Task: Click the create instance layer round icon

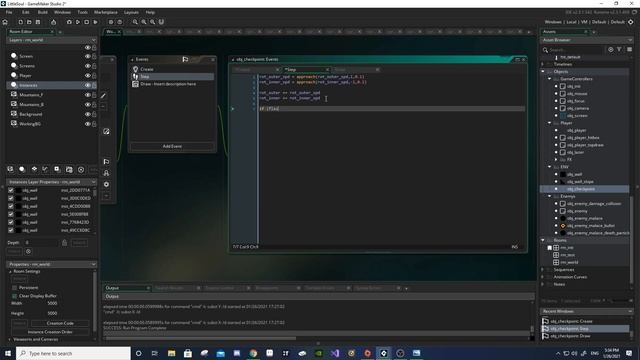Action: (x=22, y=169)
